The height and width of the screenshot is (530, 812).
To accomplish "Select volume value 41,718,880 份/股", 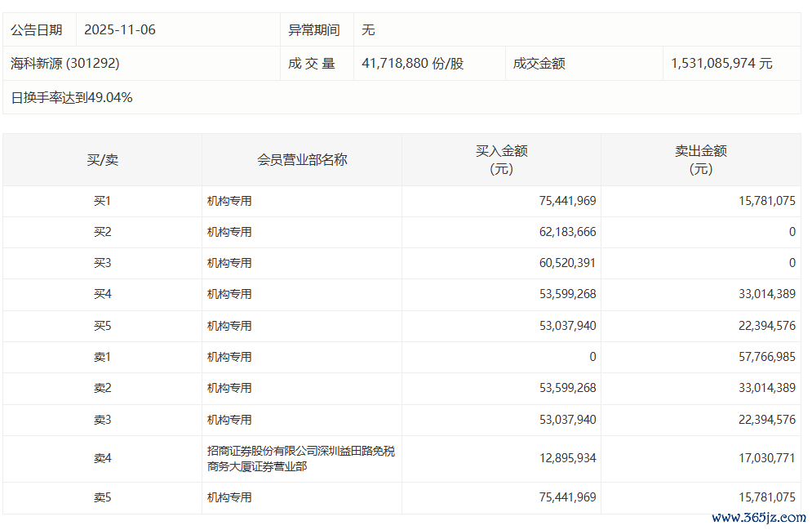I will pos(413,63).
